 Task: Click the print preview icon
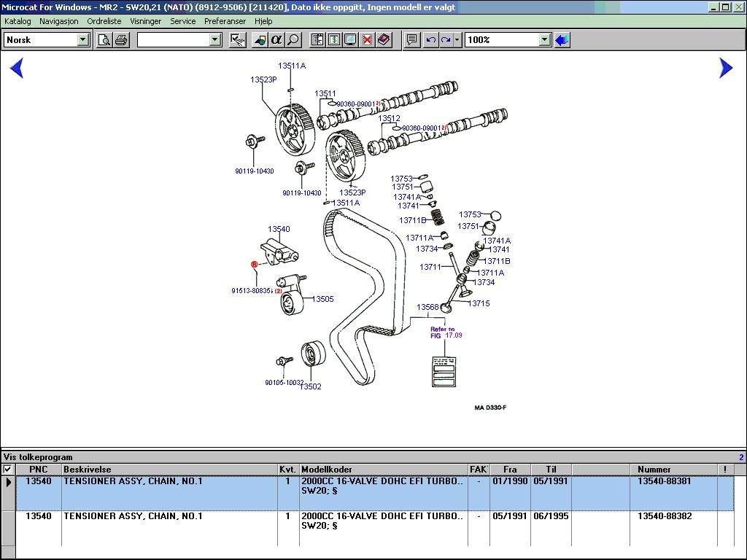tap(104, 40)
